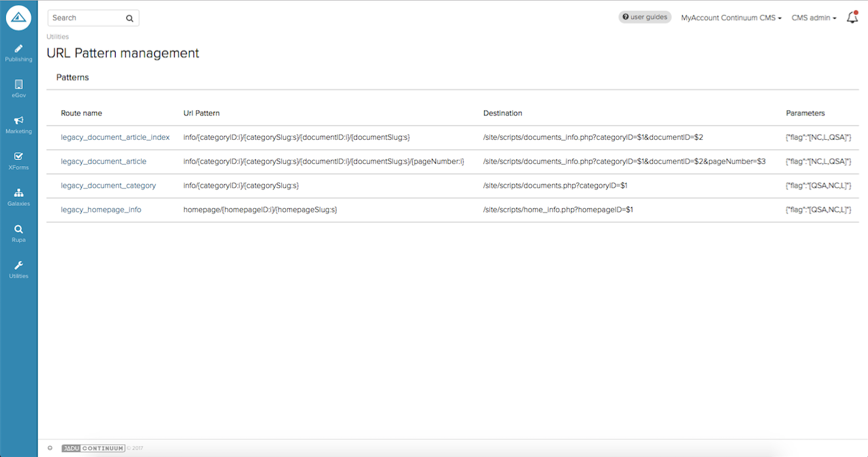The height and width of the screenshot is (457, 868).
Task: Open the Publishing pencil icon
Action: coord(18,49)
